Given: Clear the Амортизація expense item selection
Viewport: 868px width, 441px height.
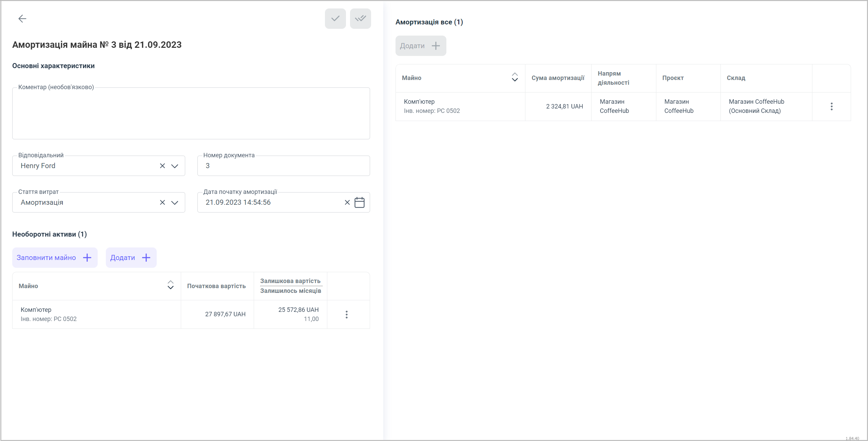Looking at the screenshot, I should point(162,202).
